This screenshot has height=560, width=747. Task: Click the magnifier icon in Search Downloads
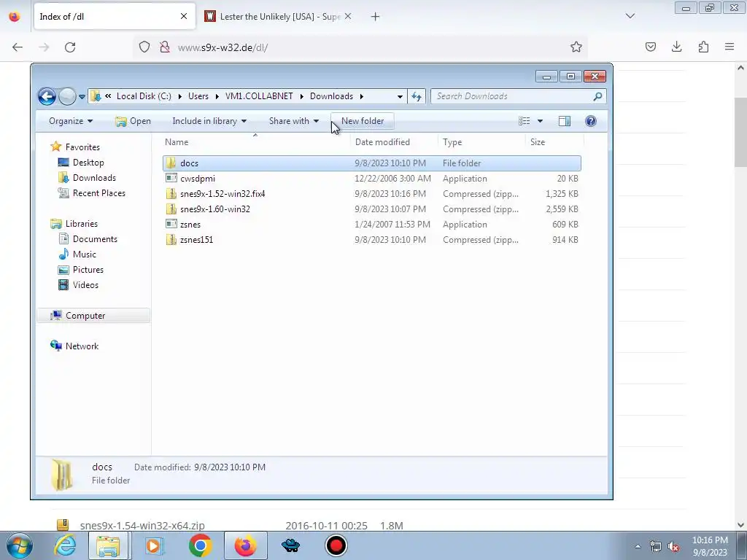[x=597, y=96]
